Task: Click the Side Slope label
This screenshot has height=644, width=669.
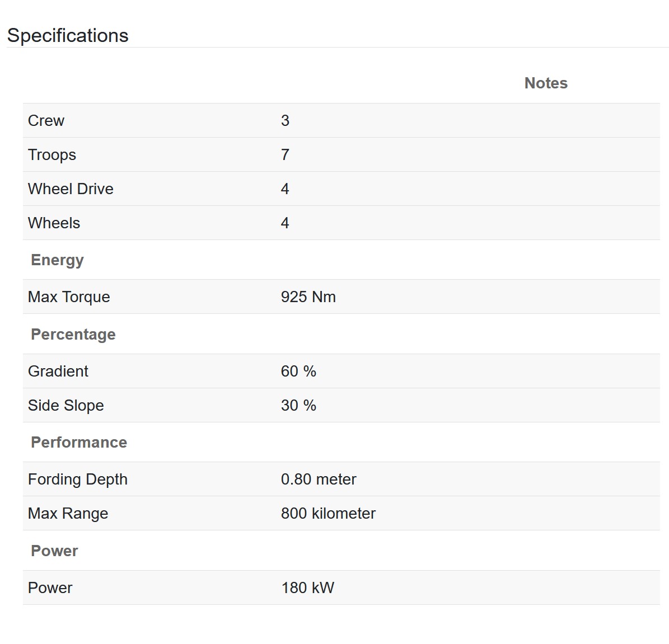Action: pyautogui.click(x=66, y=405)
